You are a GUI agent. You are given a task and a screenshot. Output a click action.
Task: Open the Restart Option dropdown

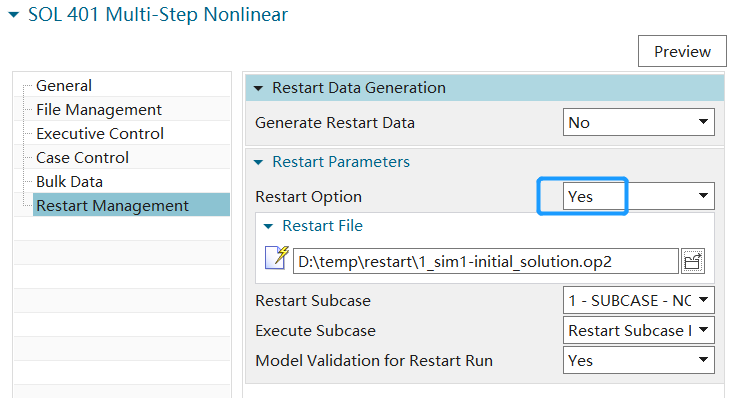639,196
